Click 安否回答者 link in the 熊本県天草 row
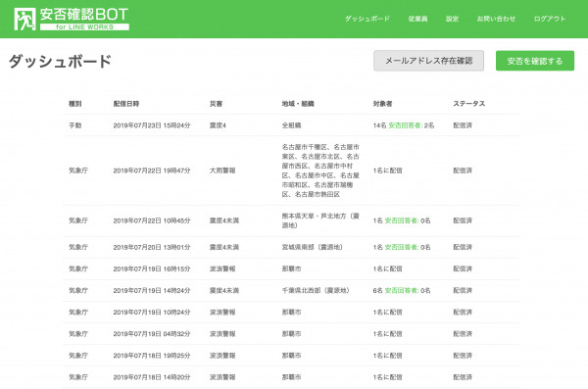Screen dimensions: 588x389 pos(402,220)
